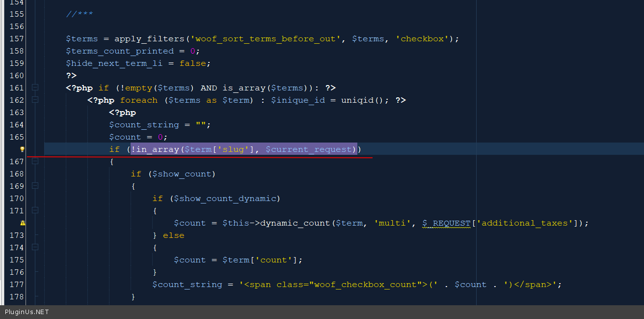Screen dimensions: 644x319
Task: Place cursor on $count = 0 assignment
Action: click(139, 137)
